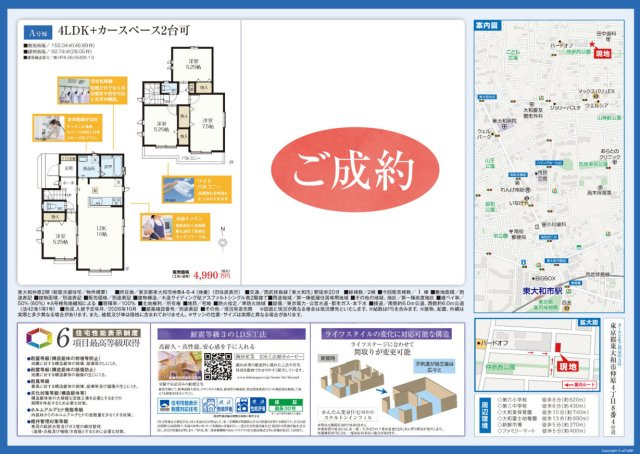Viewport: 640px width, 454px height.
Task: Click the 住宅性能表示制度 title bar
Action: click(107, 333)
